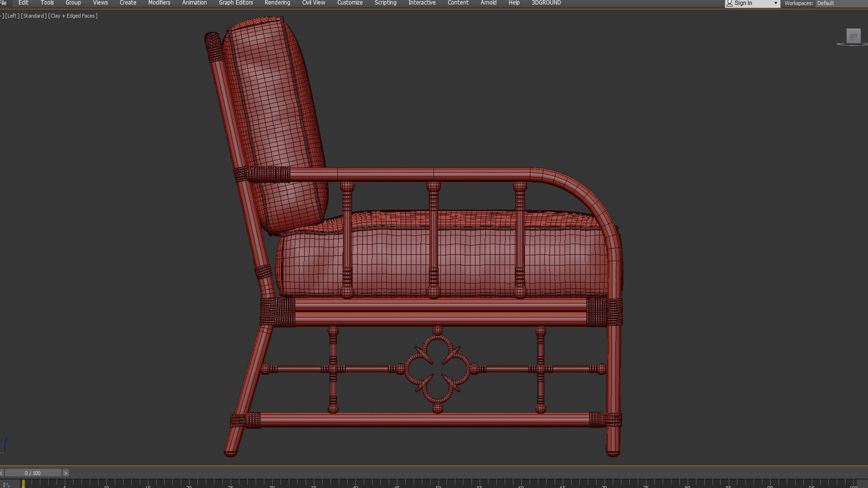Open the Mini Curve Editor icon
Viewport: 868px width, 488px height.
[6, 484]
